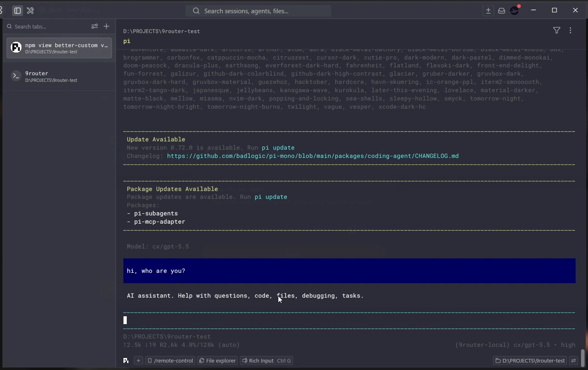Screen dimensions: 588x370
Task: Focus the Search sessions, agents, files field
Action: (258, 11)
